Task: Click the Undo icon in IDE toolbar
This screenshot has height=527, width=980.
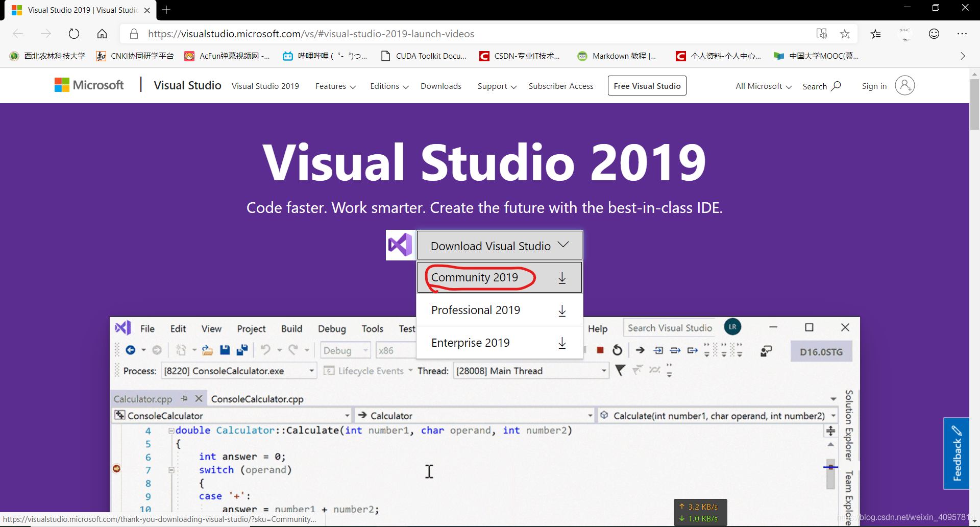Action: [265, 350]
